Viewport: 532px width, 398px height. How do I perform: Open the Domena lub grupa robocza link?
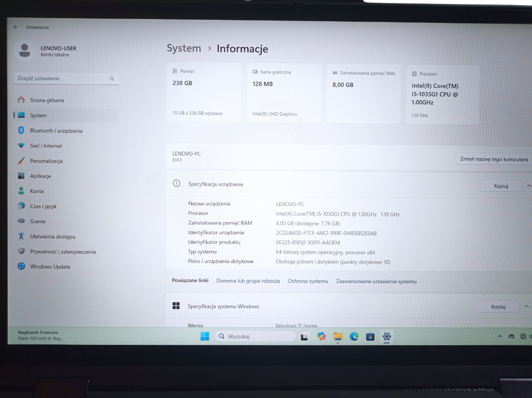pyautogui.click(x=248, y=281)
